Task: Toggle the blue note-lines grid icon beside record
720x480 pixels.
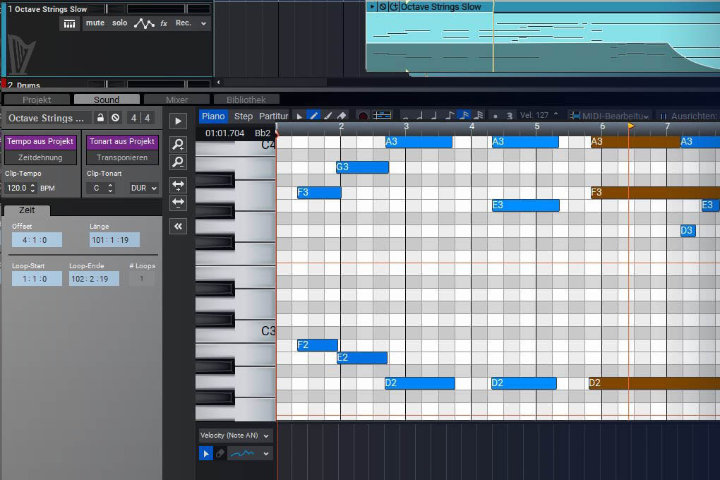Action: pyautogui.click(x=382, y=116)
